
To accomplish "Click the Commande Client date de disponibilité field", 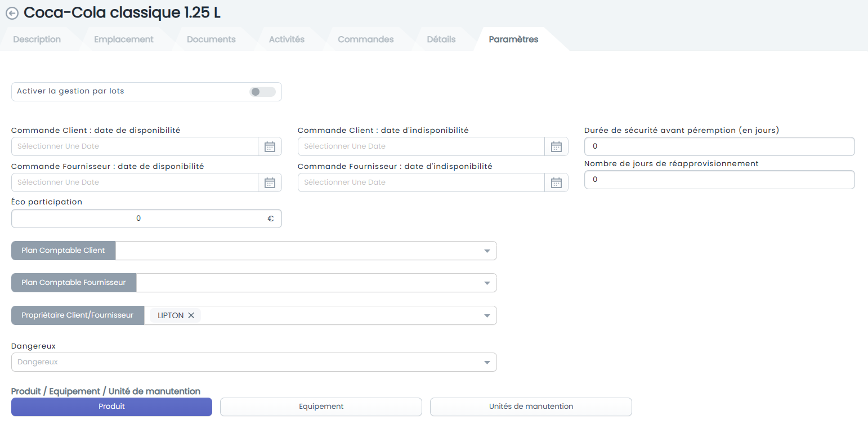I will [x=135, y=146].
